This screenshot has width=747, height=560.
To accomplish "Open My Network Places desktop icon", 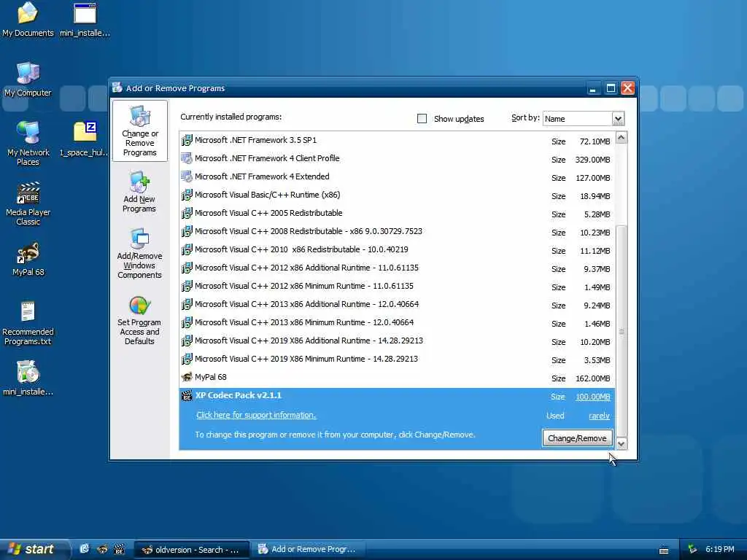I will tap(28, 143).
